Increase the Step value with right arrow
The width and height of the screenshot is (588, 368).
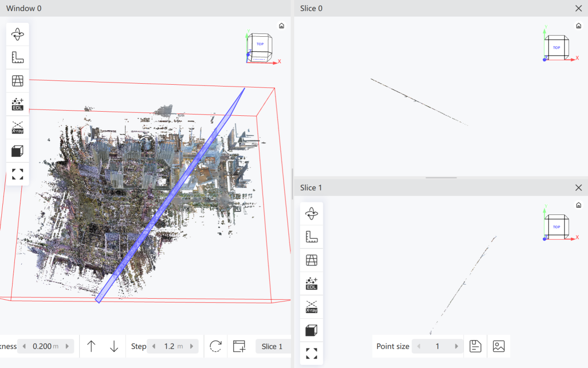coord(191,346)
